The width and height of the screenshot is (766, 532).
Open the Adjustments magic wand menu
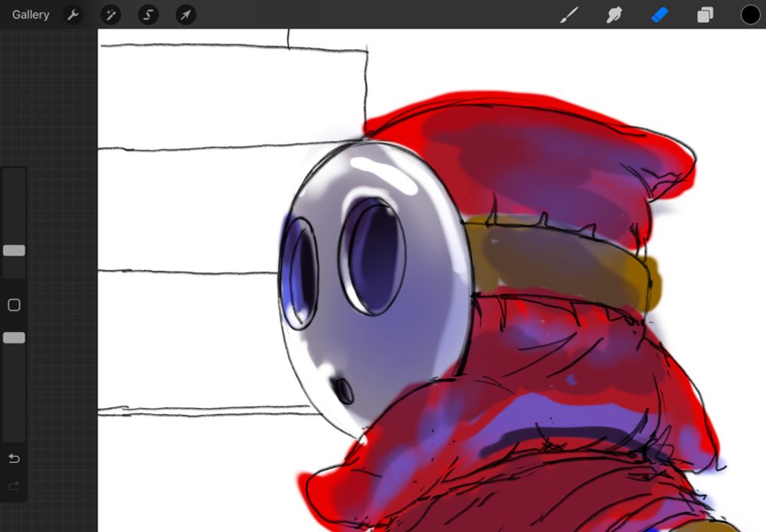point(111,15)
